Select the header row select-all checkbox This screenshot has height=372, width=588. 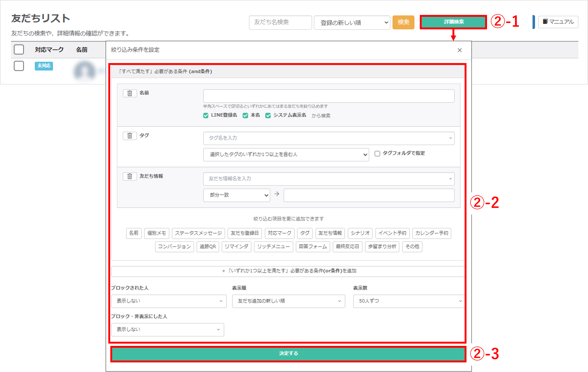19,50
